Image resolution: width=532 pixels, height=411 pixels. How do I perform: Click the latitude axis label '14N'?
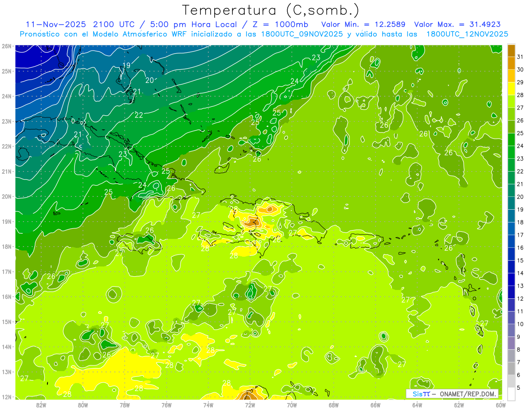click(x=6, y=347)
